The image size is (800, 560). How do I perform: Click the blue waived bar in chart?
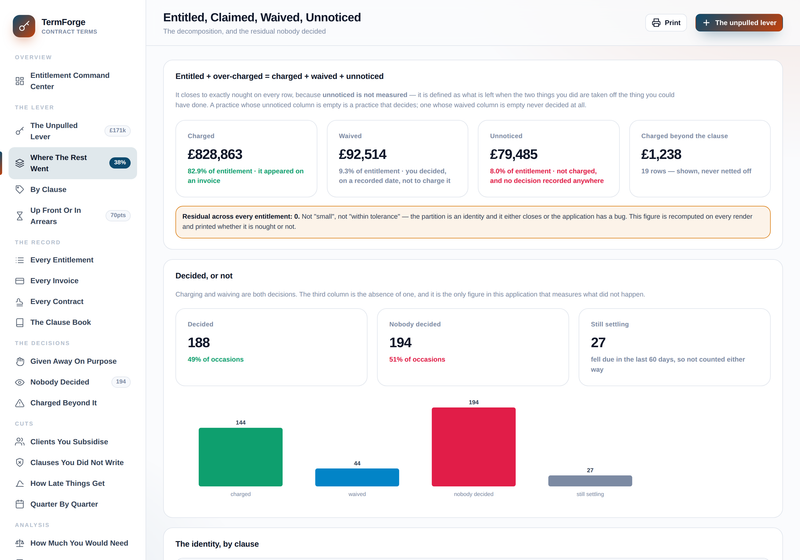(x=357, y=477)
